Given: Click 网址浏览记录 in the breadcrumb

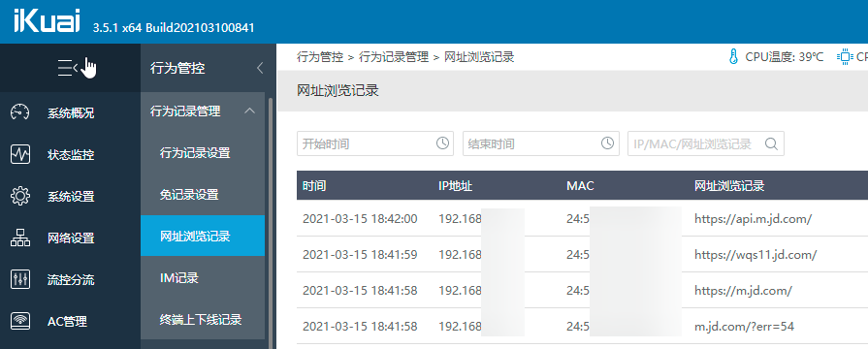Looking at the screenshot, I should pos(479,56).
